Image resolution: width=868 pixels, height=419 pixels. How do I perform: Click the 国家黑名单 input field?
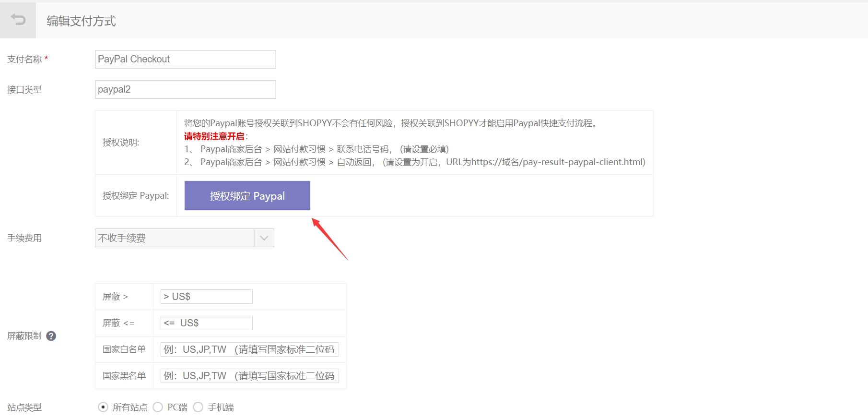click(x=250, y=376)
